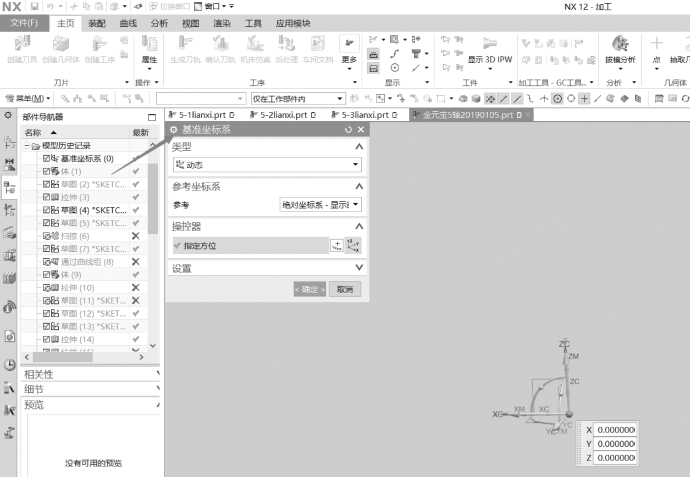Switch to the 装配 ribbon tab

pos(97,23)
